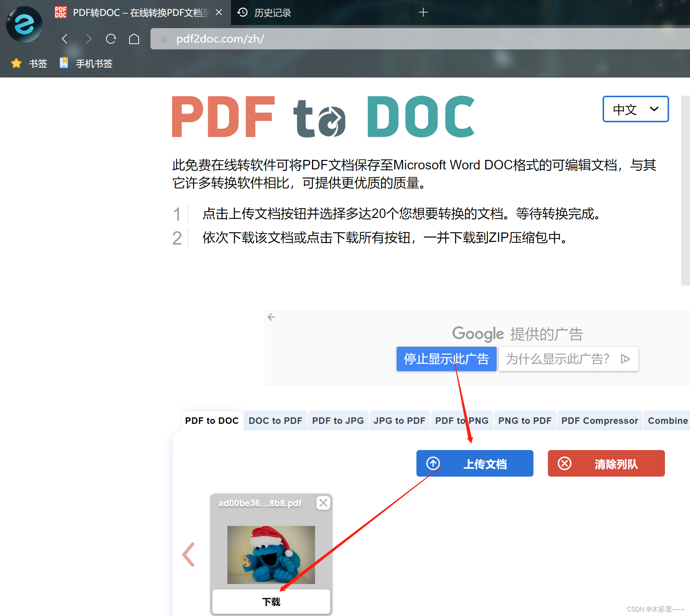Viewport: 690px width, 616px height.
Task: Select the PDF to DOC tab
Action: click(212, 420)
